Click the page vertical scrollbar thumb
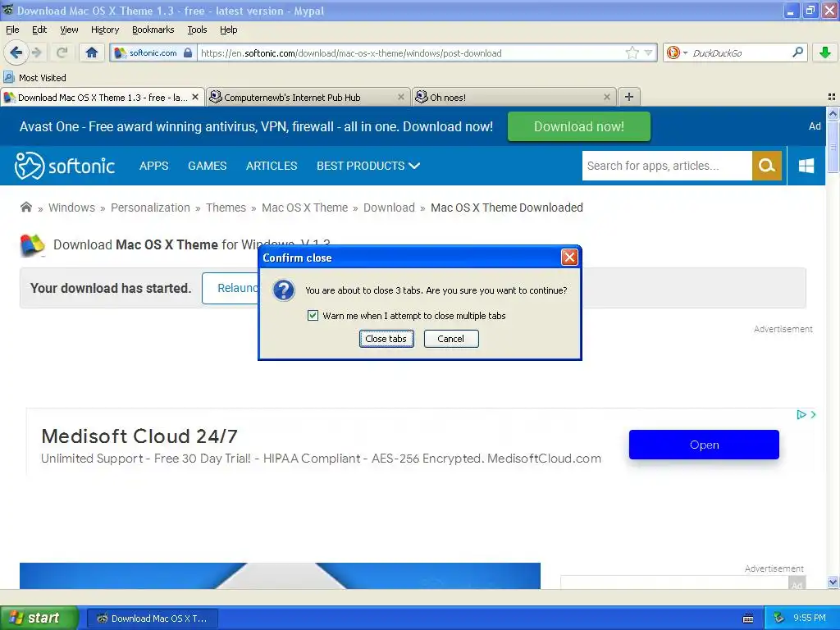The width and height of the screenshot is (840, 630). 833,146
